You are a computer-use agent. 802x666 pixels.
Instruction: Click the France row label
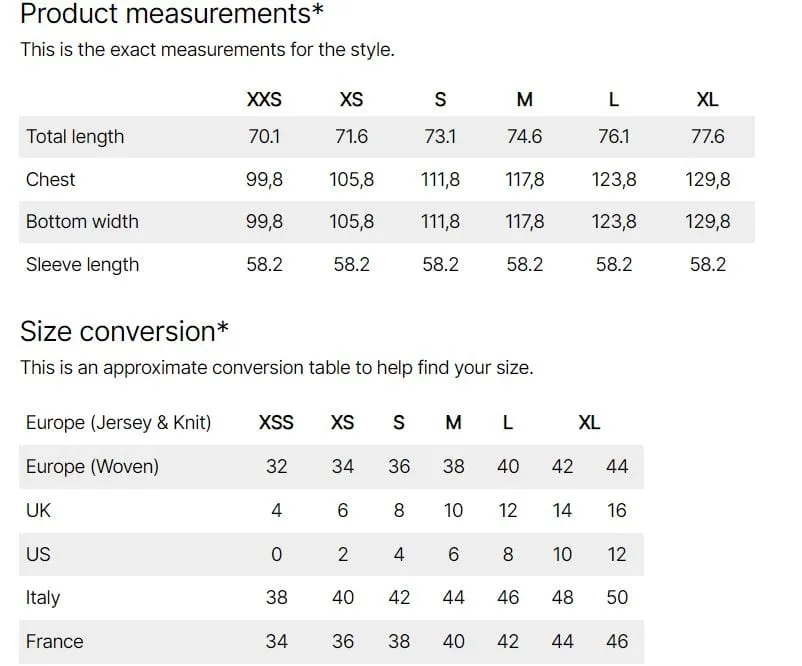55,641
